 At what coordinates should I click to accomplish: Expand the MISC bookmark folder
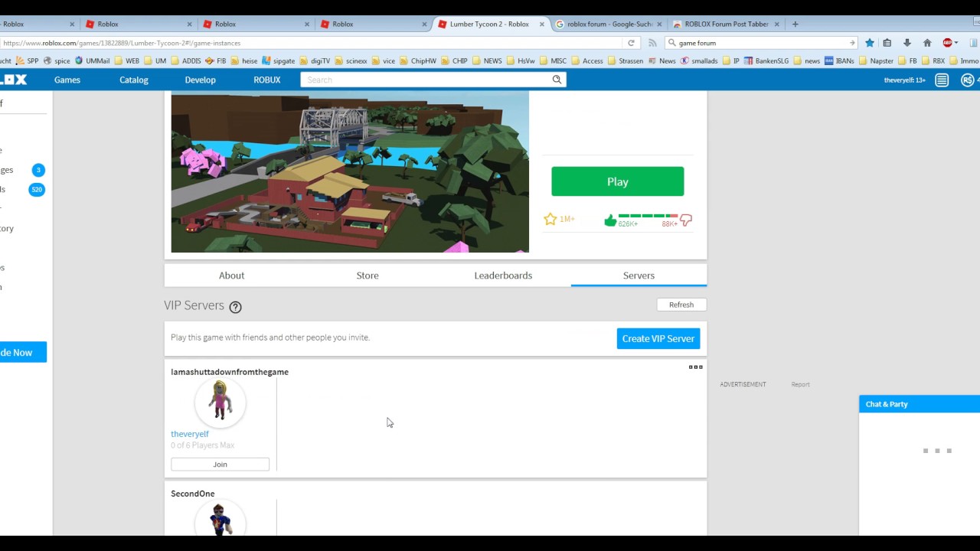[x=553, y=60]
